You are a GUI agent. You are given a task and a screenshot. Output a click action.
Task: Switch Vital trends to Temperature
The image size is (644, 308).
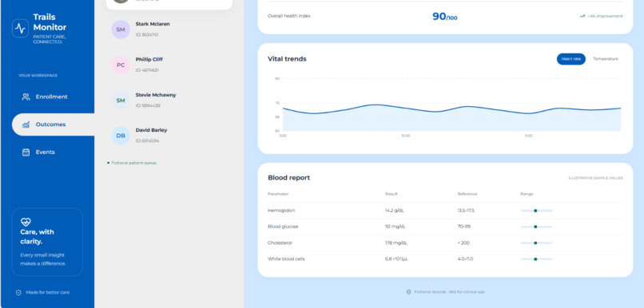click(x=606, y=59)
